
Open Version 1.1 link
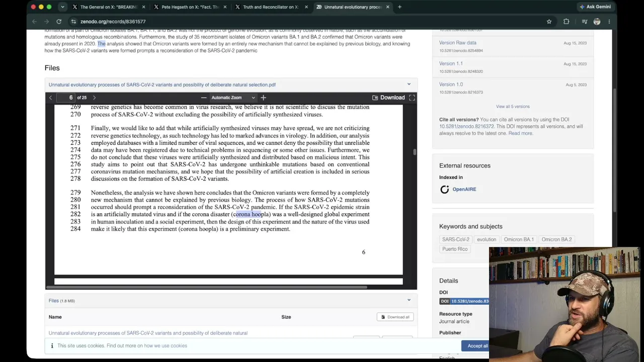451,63
